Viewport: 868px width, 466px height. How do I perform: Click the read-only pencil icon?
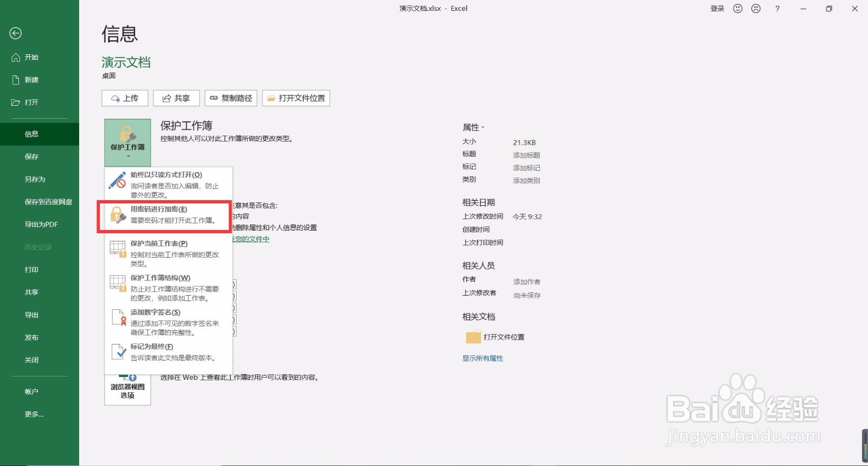tap(117, 181)
